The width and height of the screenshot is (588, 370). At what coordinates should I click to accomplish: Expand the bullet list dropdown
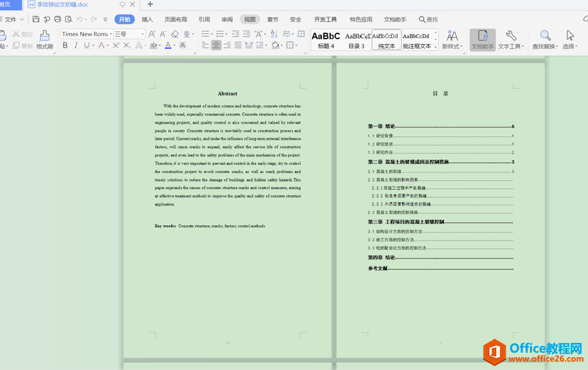211,34
